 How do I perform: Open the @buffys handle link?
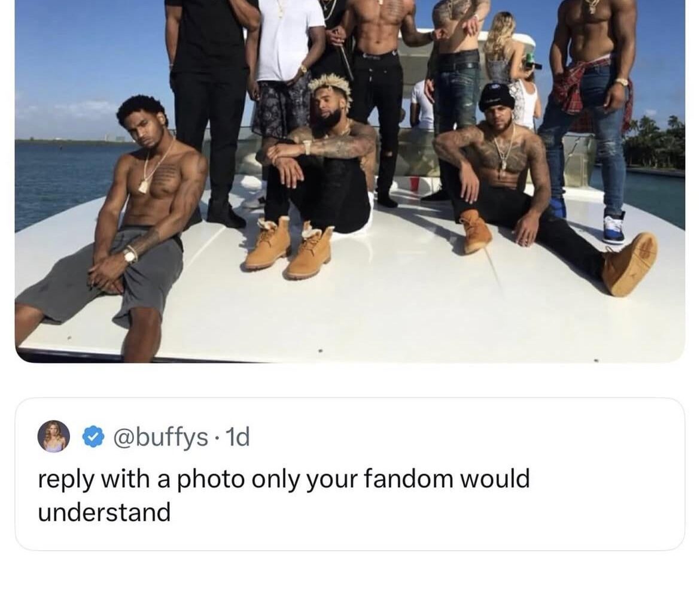161,438
